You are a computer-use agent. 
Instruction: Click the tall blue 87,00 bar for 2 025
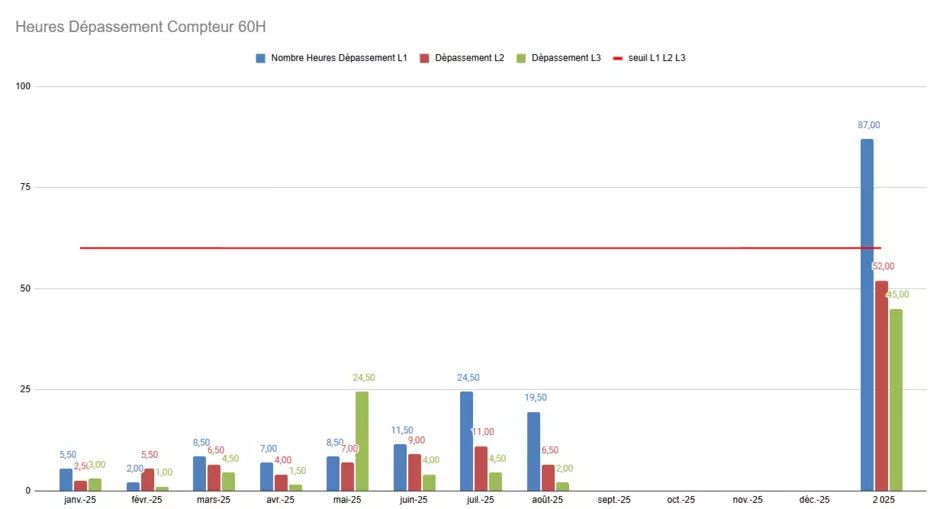click(867, 314)
